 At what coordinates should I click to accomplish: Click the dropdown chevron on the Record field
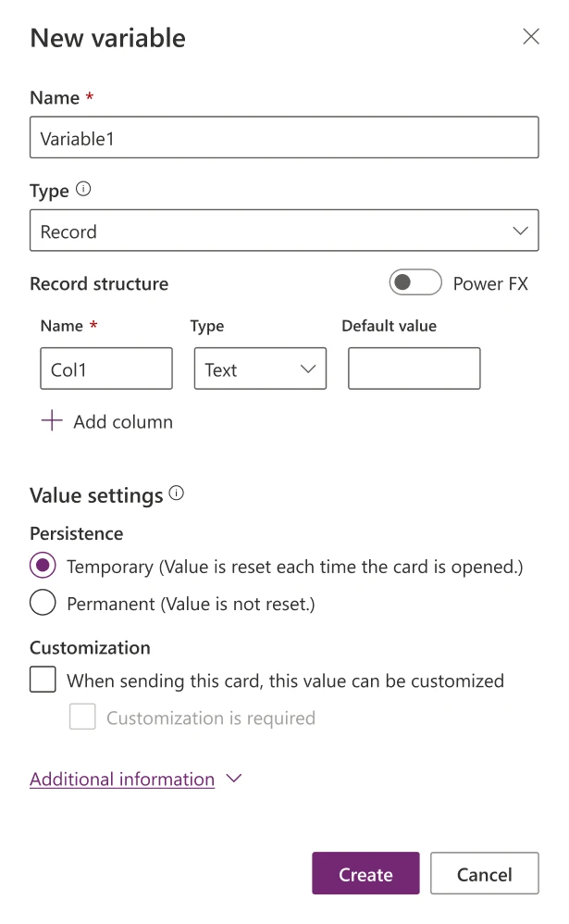(x=521, y=230)
